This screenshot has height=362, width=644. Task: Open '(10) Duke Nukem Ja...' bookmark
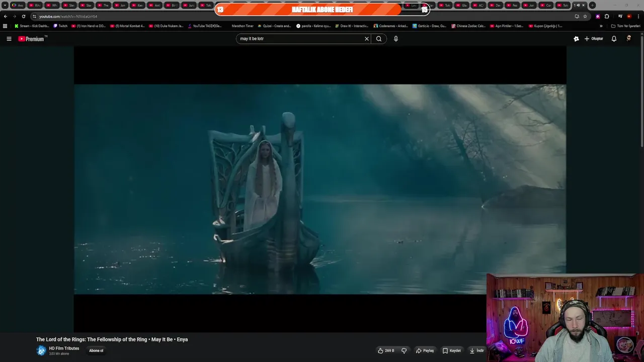coord(166,26)
